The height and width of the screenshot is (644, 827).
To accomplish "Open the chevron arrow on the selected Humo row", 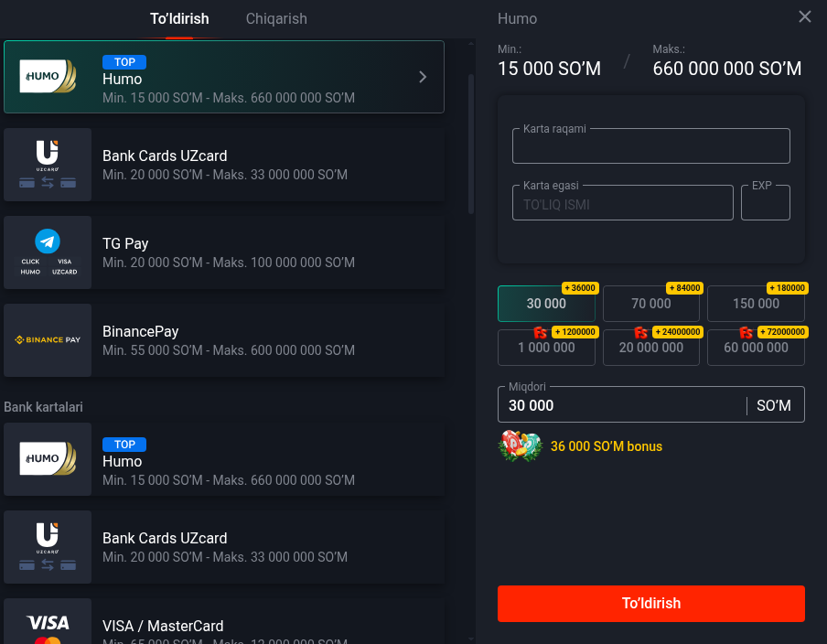I will tap(423, 77).
